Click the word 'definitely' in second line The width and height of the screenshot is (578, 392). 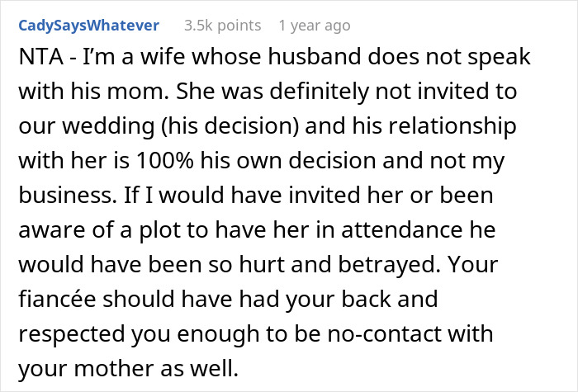click(x=320, y=91)
